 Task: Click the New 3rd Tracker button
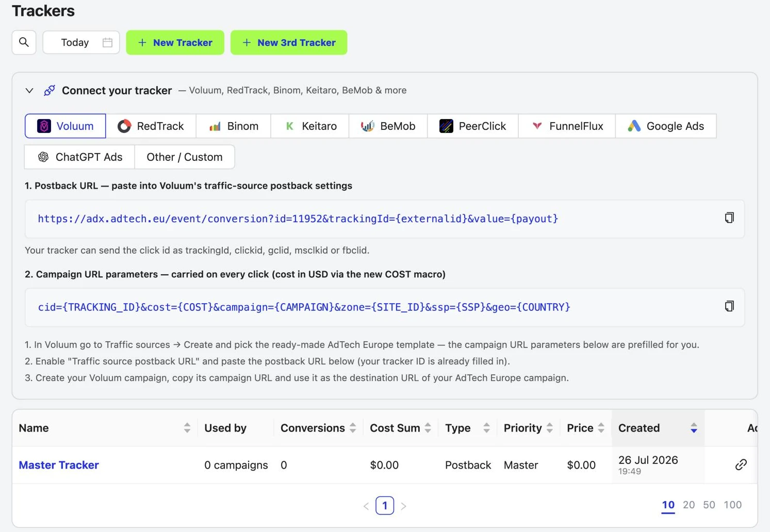pos(289,42)
